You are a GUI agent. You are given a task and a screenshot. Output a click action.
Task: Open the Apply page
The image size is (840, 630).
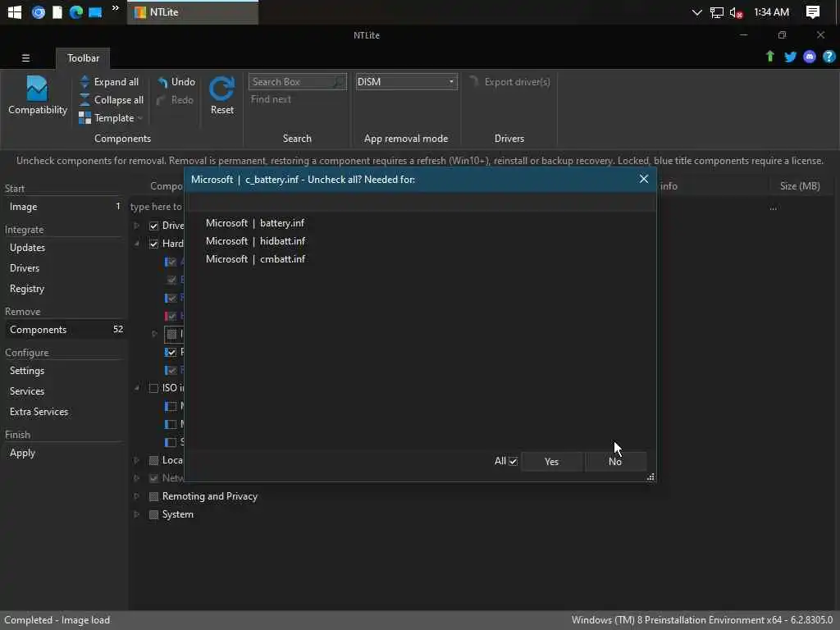coord(64,453)
